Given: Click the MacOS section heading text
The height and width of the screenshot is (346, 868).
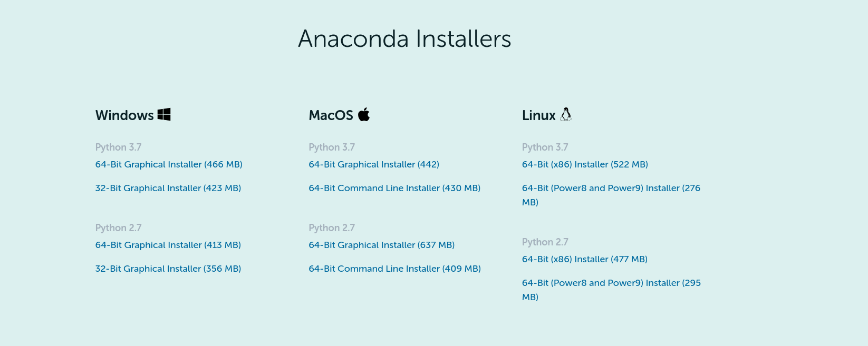Looking at the screenshot, I should [331, 115].
